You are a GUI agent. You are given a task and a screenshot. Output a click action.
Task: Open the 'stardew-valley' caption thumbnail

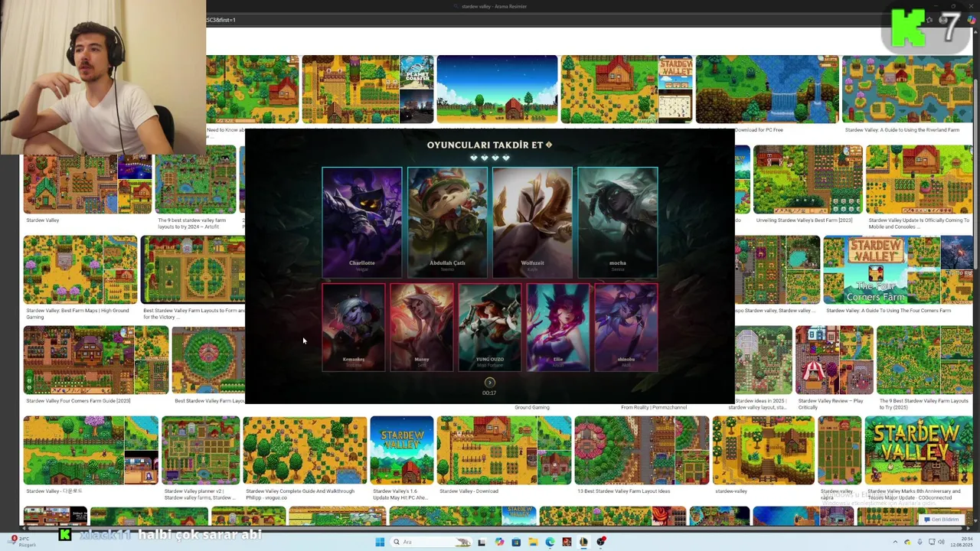click(x=763, y=451)
